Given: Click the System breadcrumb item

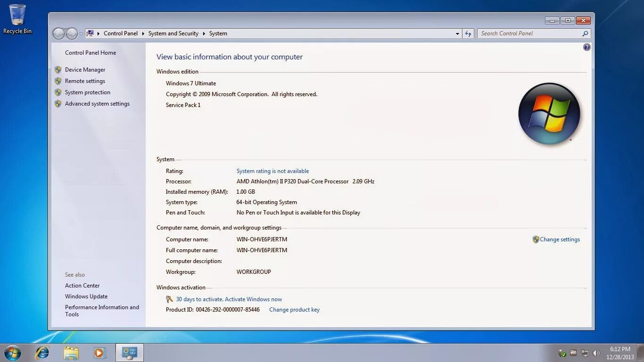Looking at the screenshot, I should 218,33.
